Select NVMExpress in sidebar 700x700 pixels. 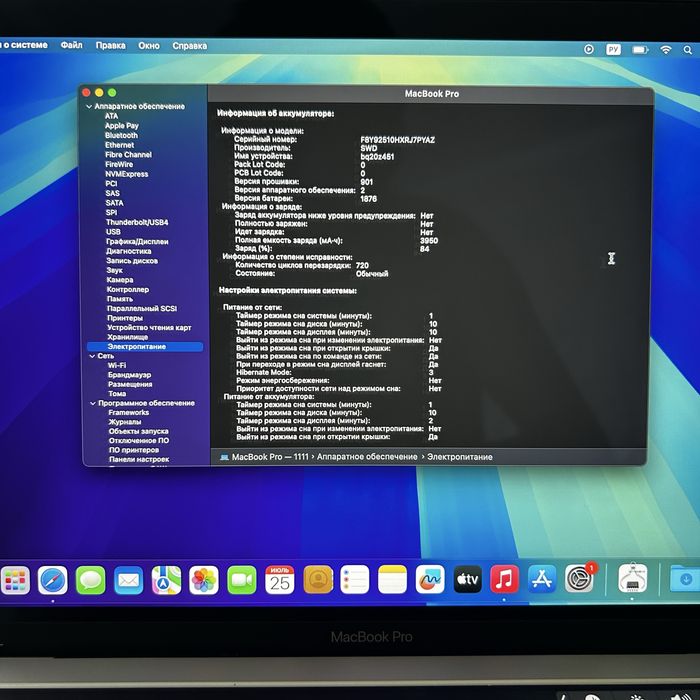[126, 174]
